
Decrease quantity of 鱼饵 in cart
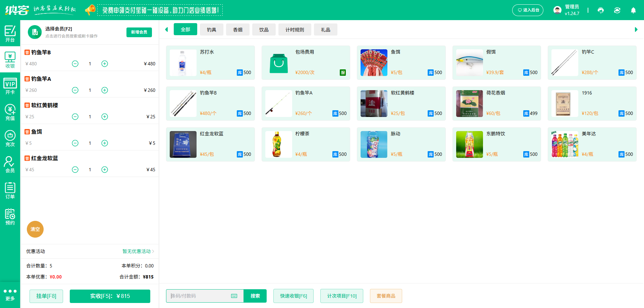pos(75,143)
